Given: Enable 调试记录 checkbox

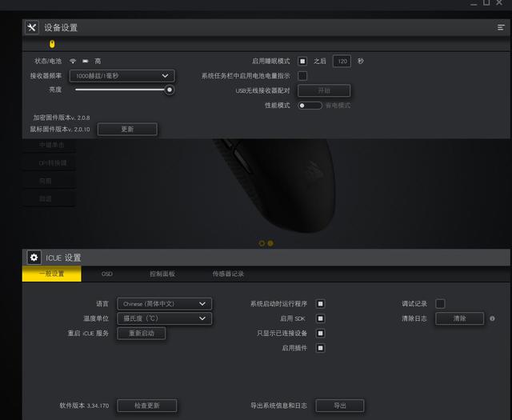Looking at the screenshot, I should click(440, 304).
